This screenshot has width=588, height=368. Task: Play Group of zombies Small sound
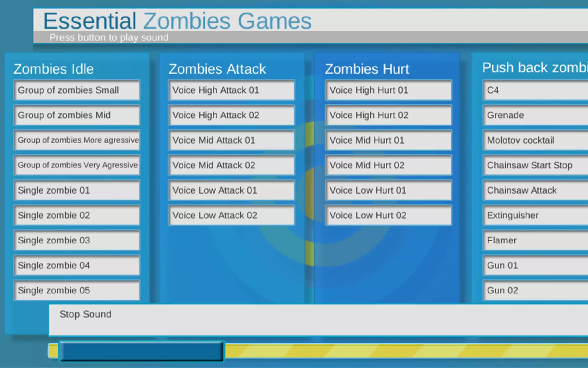[77, 90]
